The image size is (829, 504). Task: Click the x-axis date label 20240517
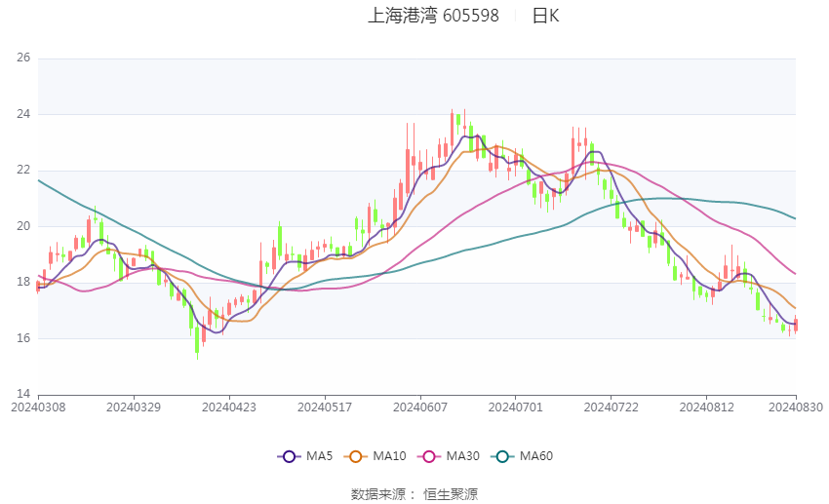point(325,407)
